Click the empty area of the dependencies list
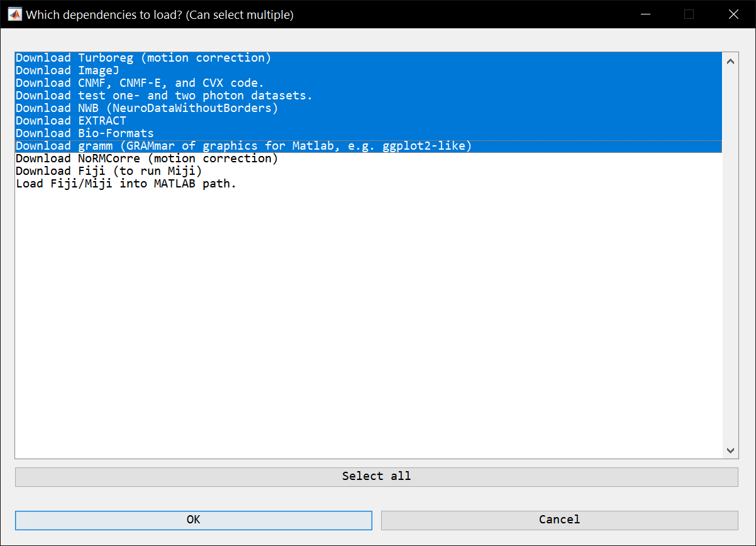Image resolution: width=756 pixels, height=546 pixels. click(x=365, y=315)
